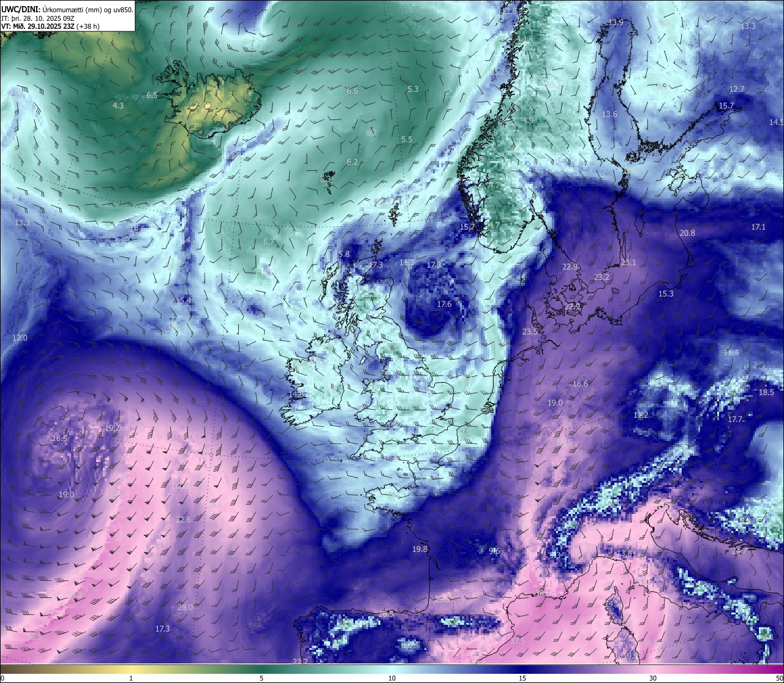This screenshot has height=683, width=784.
Task: Click the 17.1 value on the map
Action: point(758,227)
